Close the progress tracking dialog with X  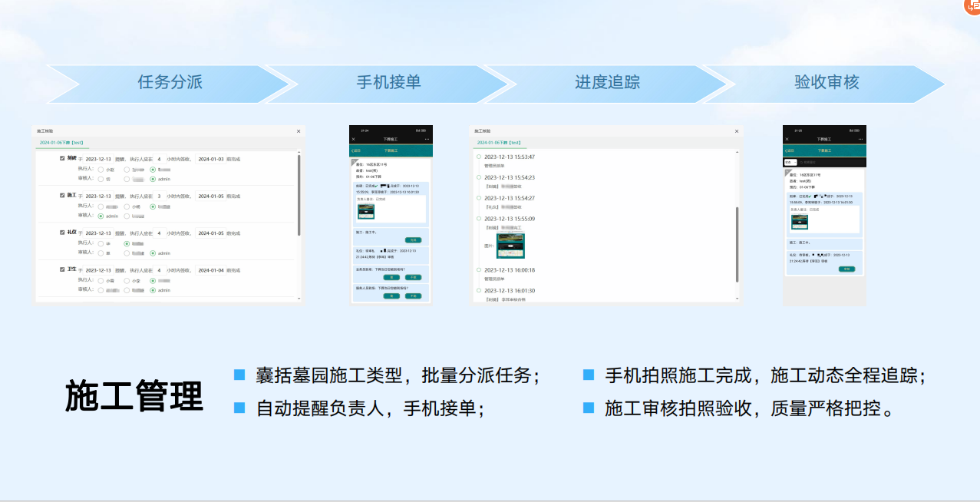tap(737, 131)
